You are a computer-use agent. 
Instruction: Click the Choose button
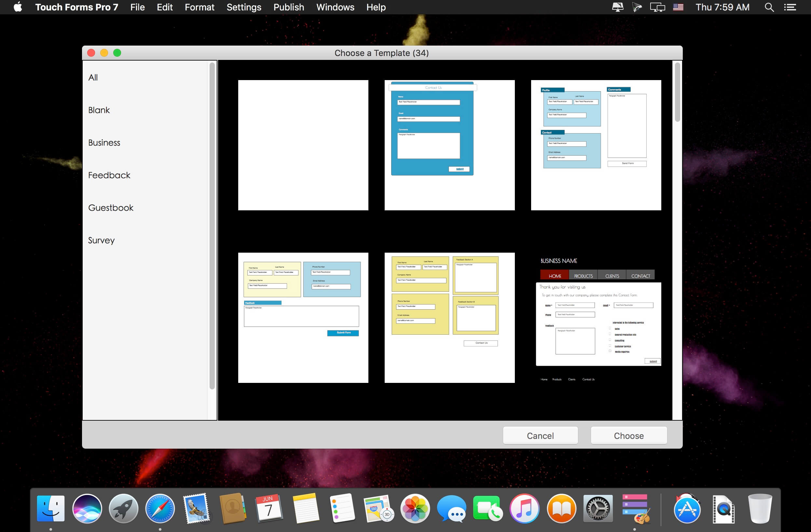pyautogui.click(x=628, y=435)
